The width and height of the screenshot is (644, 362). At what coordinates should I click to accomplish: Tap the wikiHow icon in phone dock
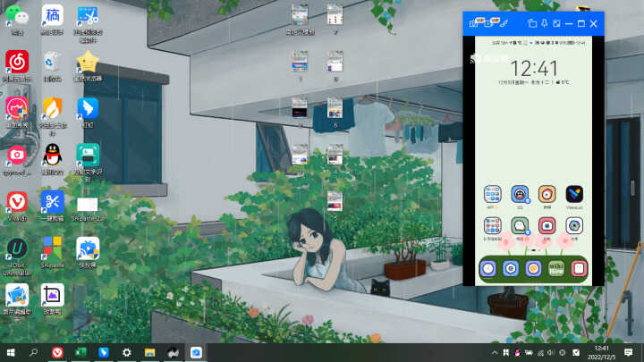556,269
